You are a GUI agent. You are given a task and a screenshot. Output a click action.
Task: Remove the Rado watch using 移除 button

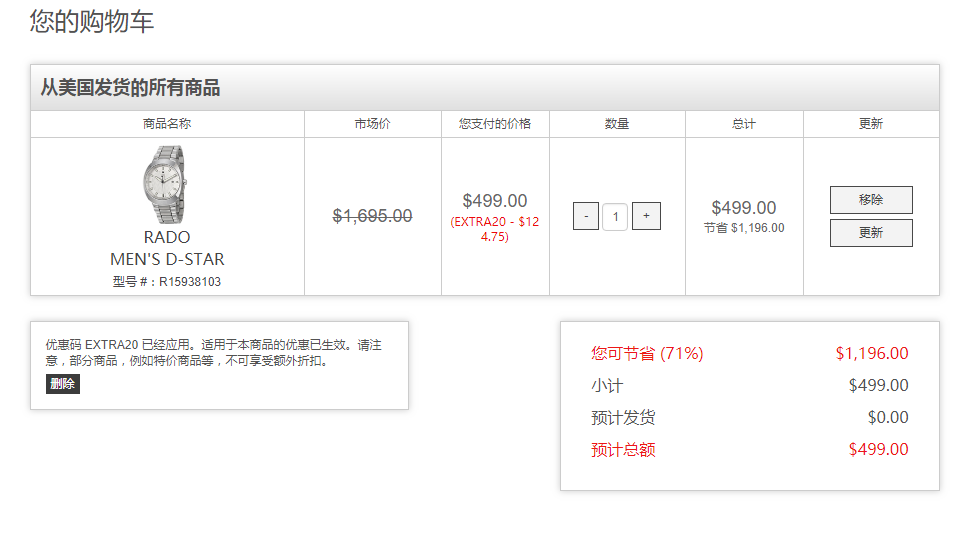871,199
